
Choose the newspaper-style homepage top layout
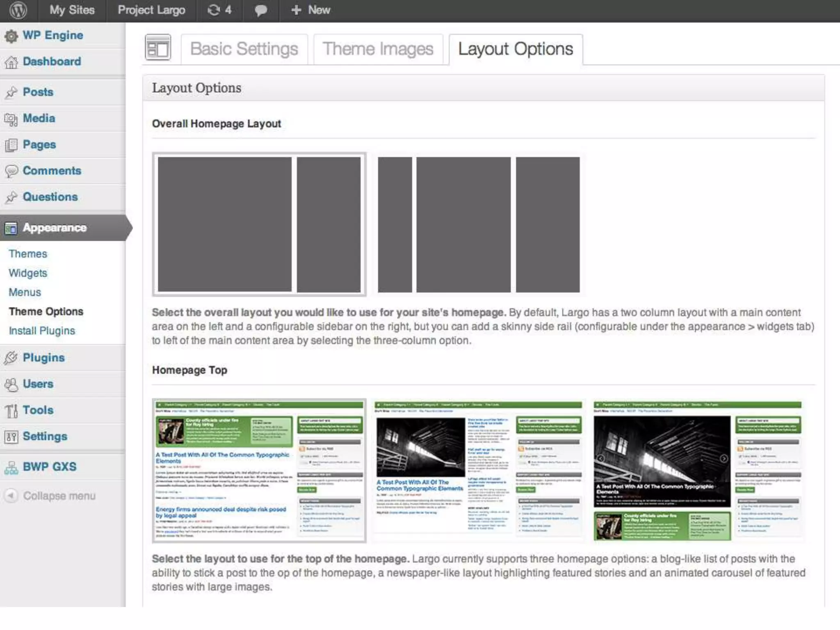478,470
